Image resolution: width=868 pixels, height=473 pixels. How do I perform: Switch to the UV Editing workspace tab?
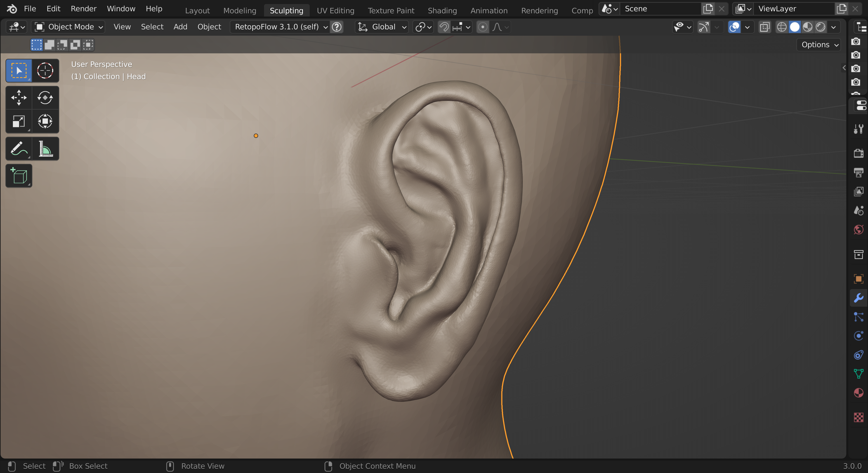335,11
